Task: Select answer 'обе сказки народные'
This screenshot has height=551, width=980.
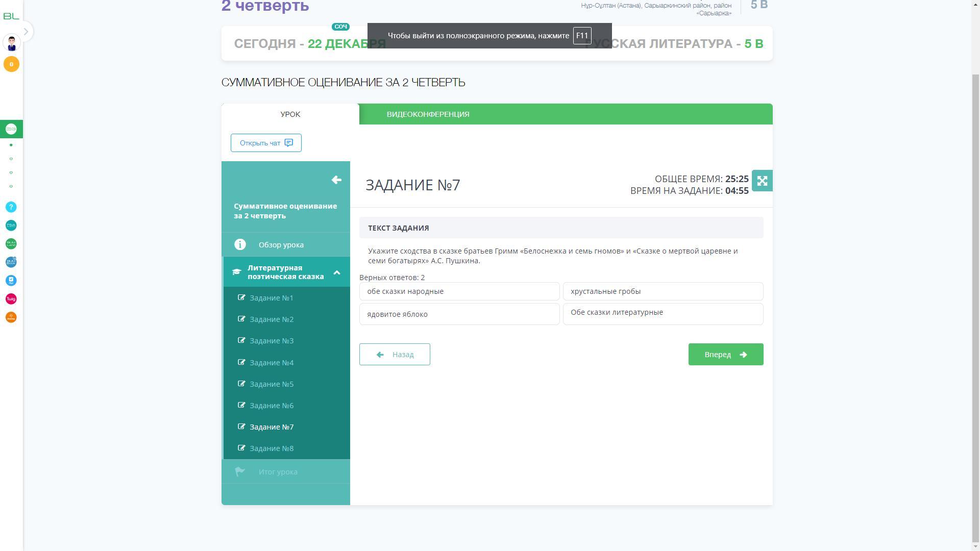Action: click(459, 291)
